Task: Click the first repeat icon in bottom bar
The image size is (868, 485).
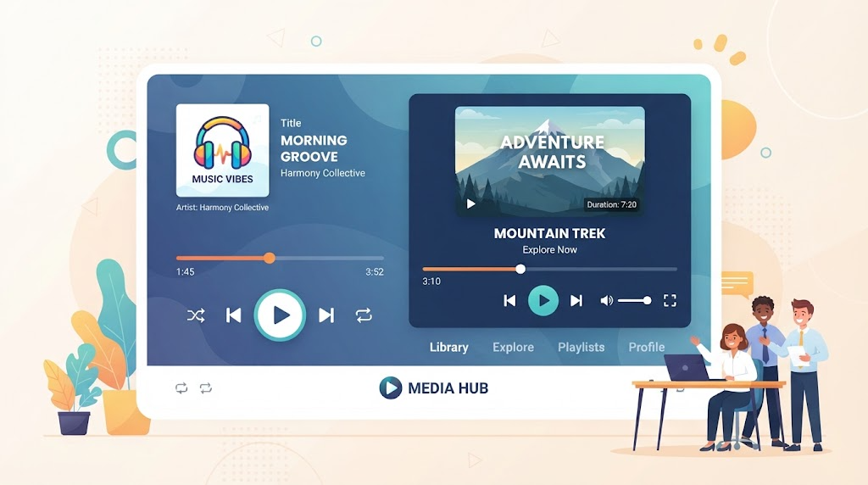Action: click(x=181, y=388)
